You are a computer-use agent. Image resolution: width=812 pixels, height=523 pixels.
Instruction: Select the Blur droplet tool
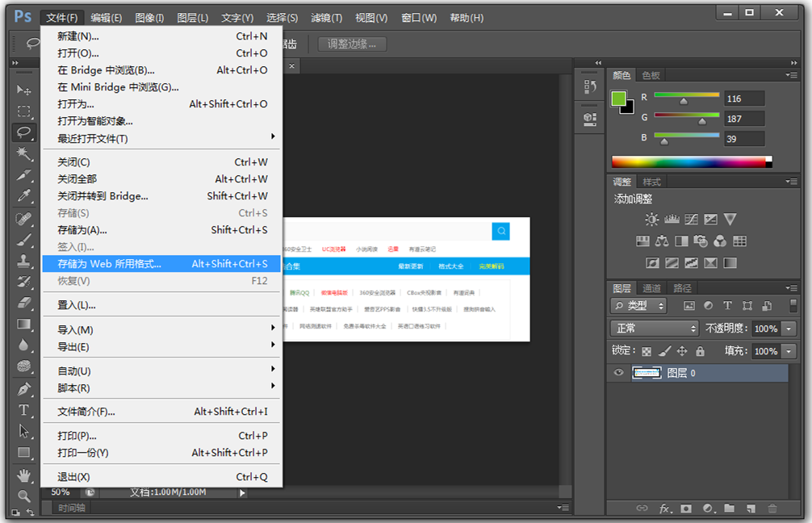pyautogui.click(x=23, y=345)
